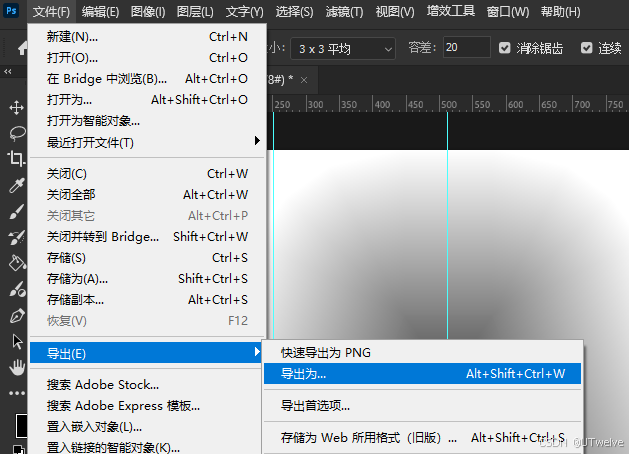Viewport: 629px width, 454px height.
Task: Open the 编辑(E) menu
Action: tap(100, 12)
